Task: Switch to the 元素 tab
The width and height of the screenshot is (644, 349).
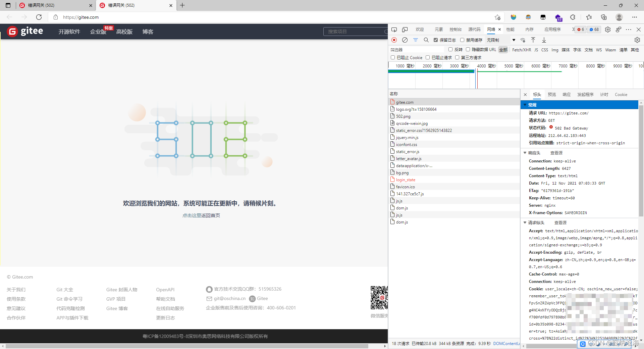Action: [439, 30]
